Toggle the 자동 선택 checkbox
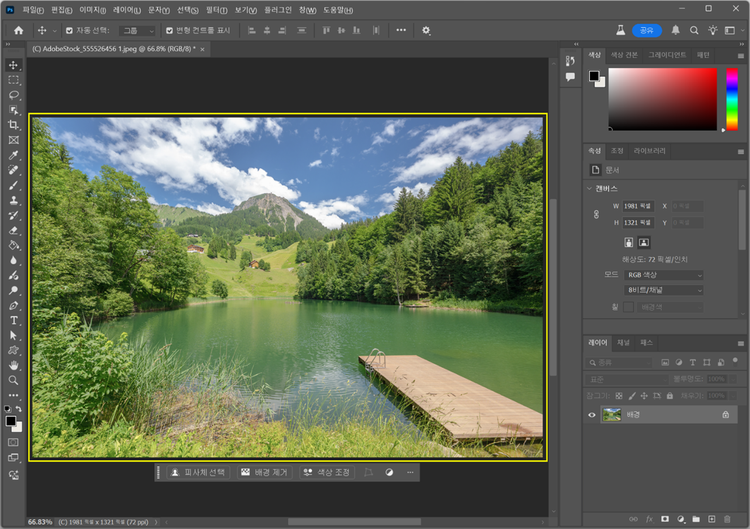Screen dimensions: 750x529 click(x=69, y=30)
